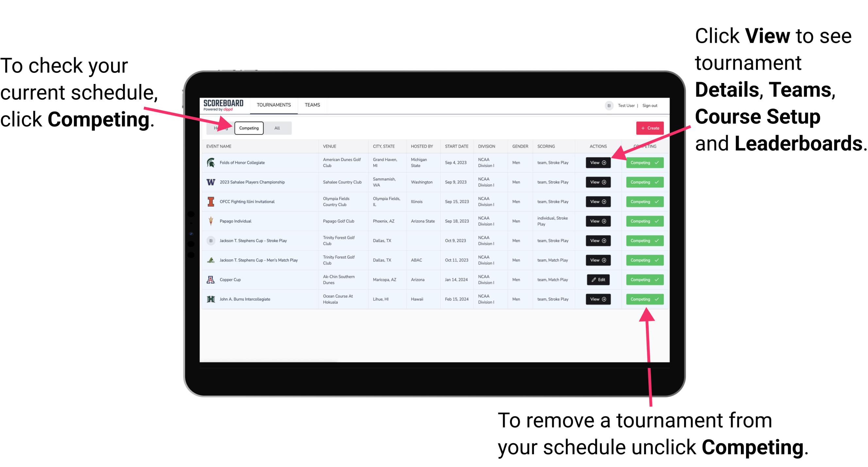The width and height of the screenshot is (868, 467).
Task: Click View icon for Jackson T. Stephens Cup Stroke Play
Action: tap(598, 241)
